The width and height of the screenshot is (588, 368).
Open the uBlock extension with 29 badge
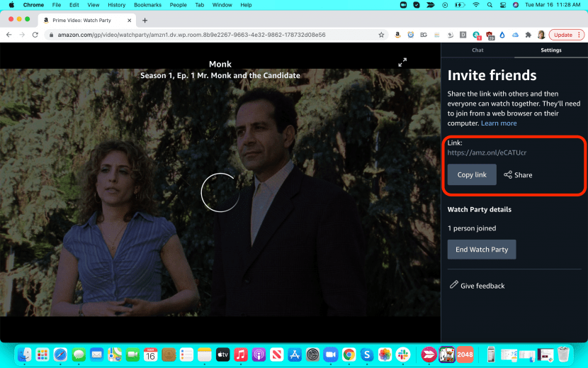click(490, 35)
